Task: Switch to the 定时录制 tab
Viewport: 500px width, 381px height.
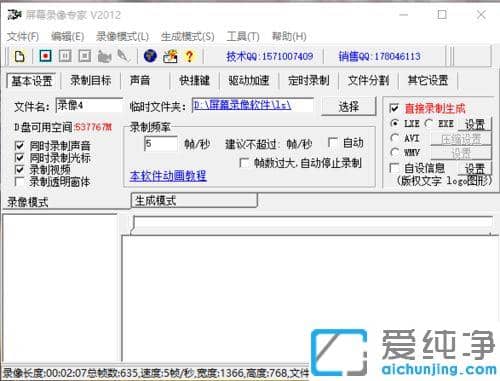Action: pyautogui.click(x=309, y=80)
